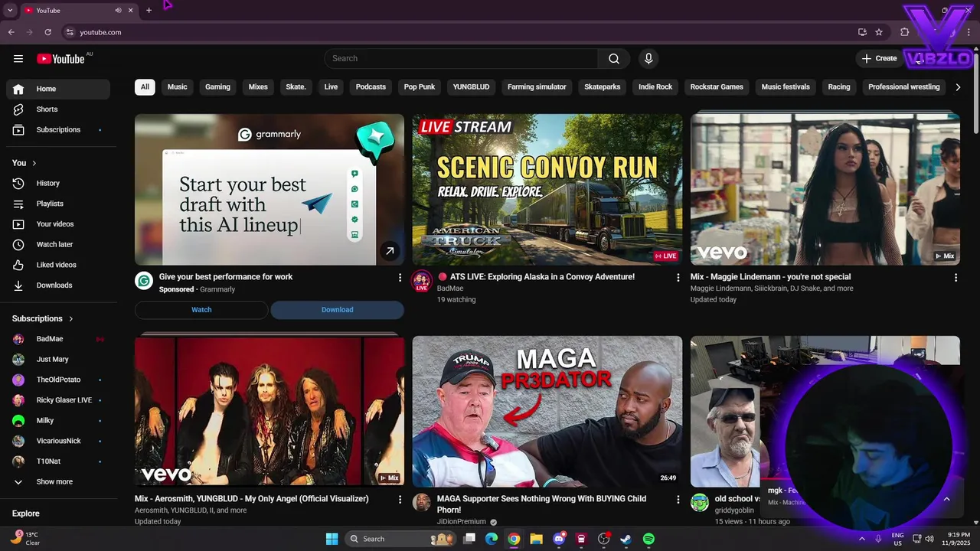Open Chrome extensions puzzle icon

coord(904,32)
